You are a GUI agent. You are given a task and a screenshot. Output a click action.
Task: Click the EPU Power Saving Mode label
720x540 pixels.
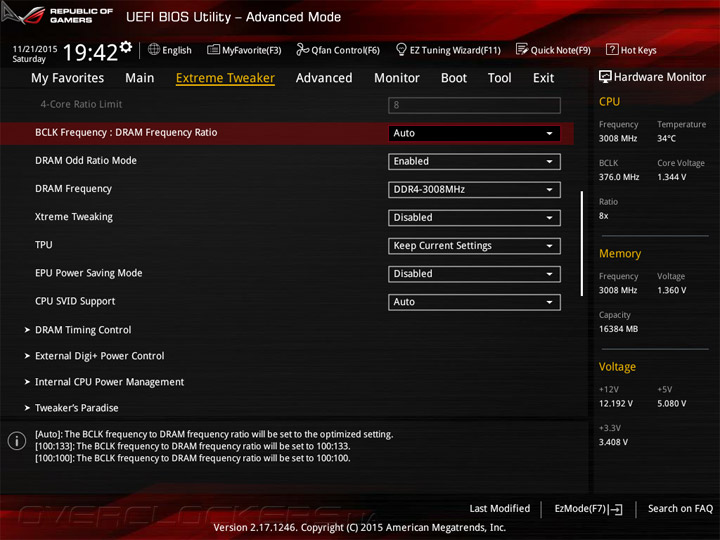coord(88,273)
